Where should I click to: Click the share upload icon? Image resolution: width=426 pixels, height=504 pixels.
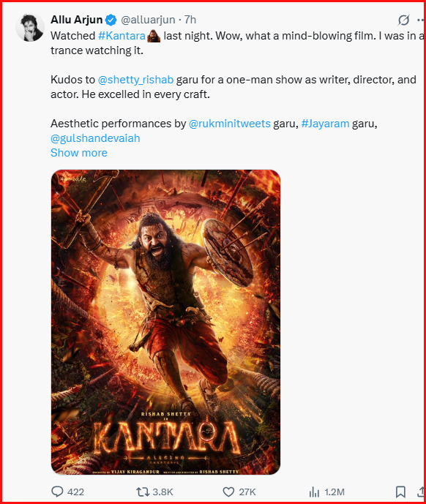click(420, 492)
